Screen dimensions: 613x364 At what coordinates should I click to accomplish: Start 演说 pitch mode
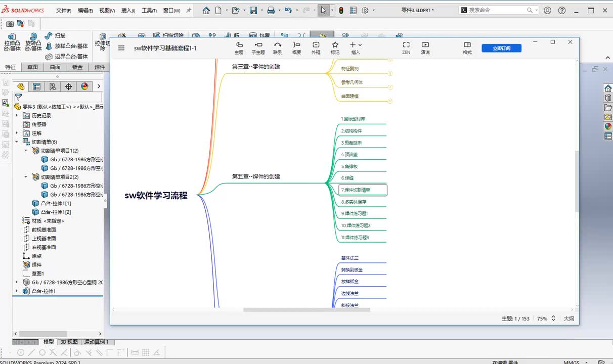pyautogui.click(x=425, y=48)
